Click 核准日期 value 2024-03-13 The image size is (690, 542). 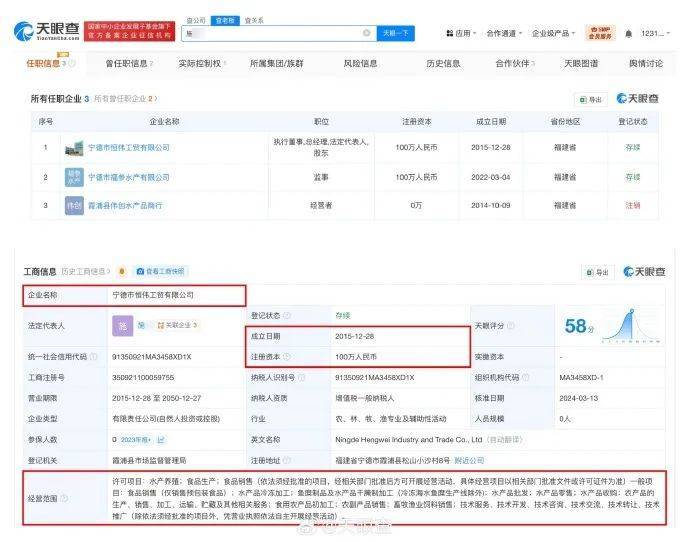tap(579, 398)
